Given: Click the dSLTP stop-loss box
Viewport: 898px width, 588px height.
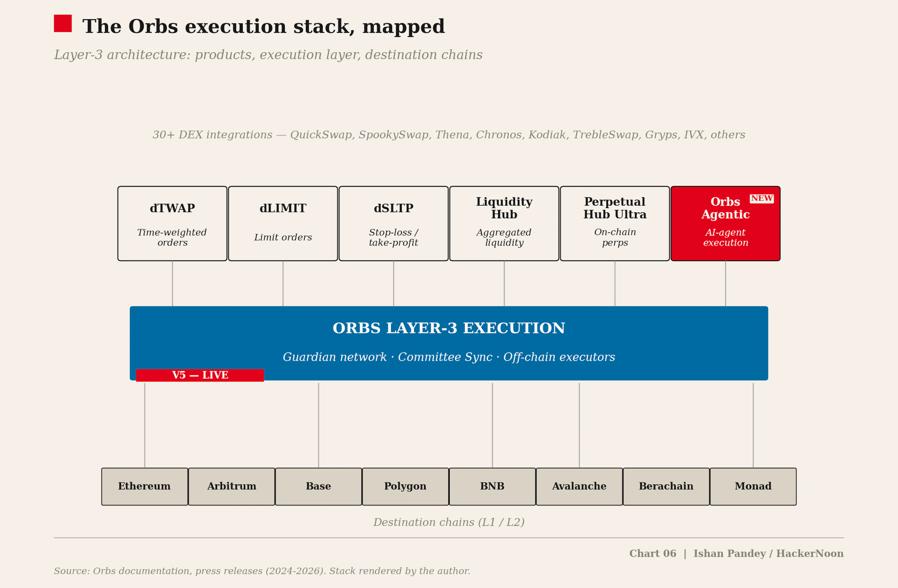Looking at the screenshot, I should [394, 223].
